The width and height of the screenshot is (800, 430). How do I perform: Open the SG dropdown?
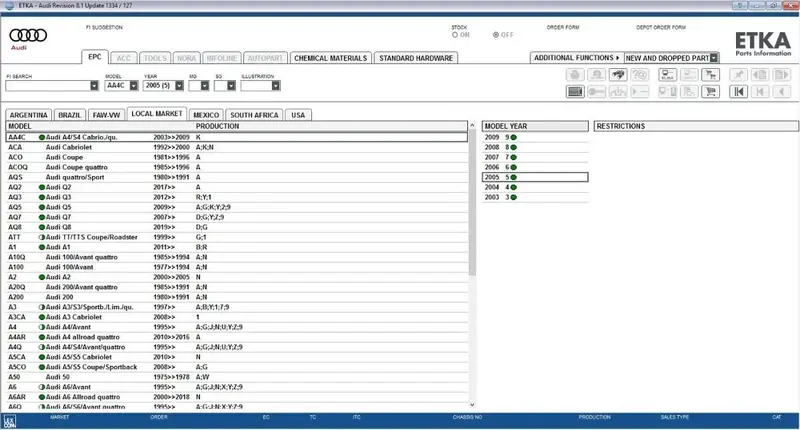(x=231, y=86)
